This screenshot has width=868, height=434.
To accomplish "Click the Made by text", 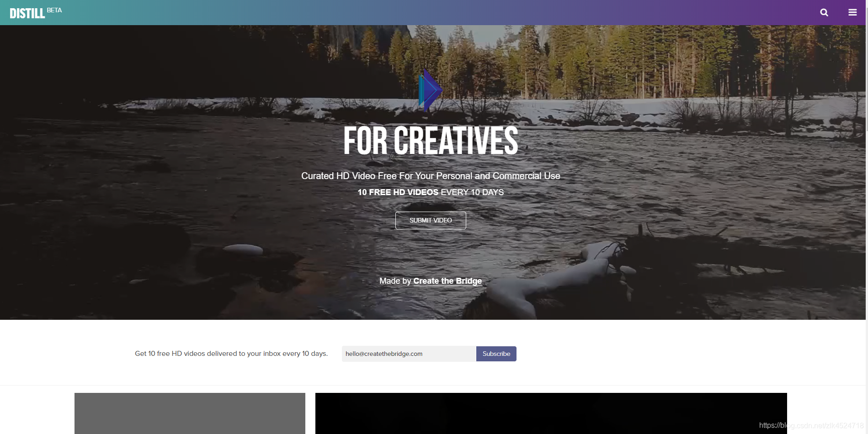I will pyautogui.click(x=395, y=281).
